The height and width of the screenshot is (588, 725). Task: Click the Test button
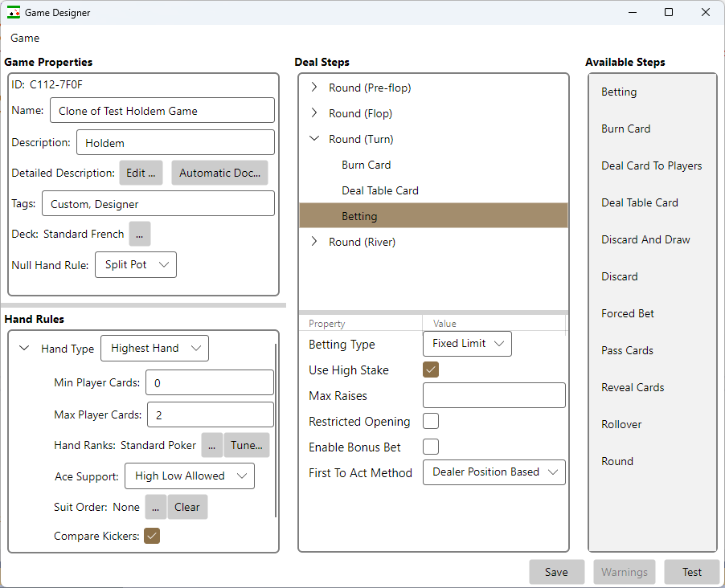click(692, 572)
